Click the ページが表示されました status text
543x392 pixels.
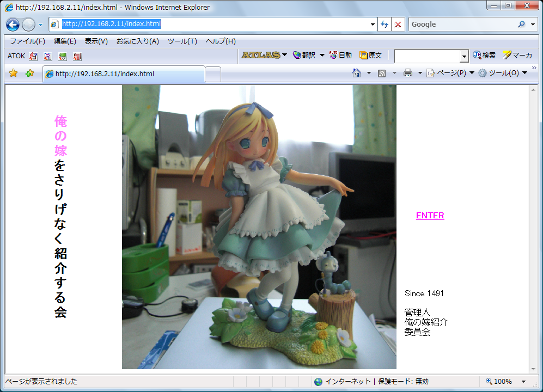pyautogui.click(x=41, y=381)
